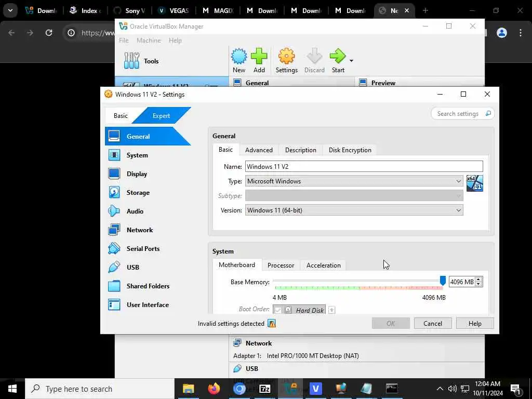Open the notification center icon in taskbar

(515, 389)
